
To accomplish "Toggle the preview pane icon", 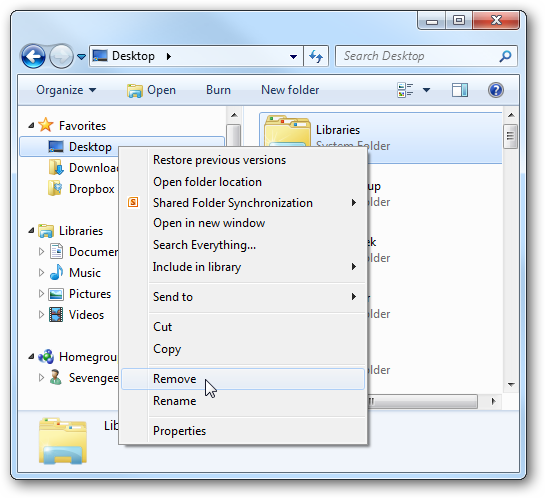I will 459,90.
